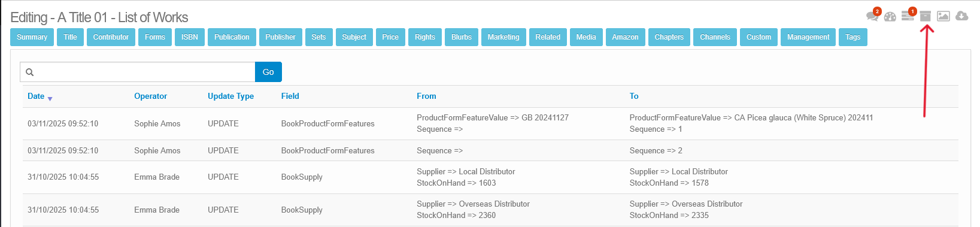
Task: Click BookSupply field in Local Distributor row
Action: 302,177
